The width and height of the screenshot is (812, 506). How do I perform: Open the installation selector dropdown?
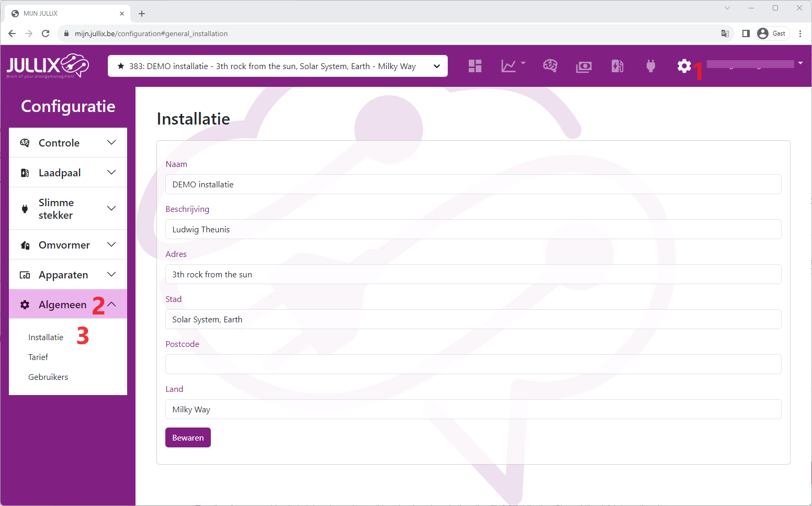(277, 66)
